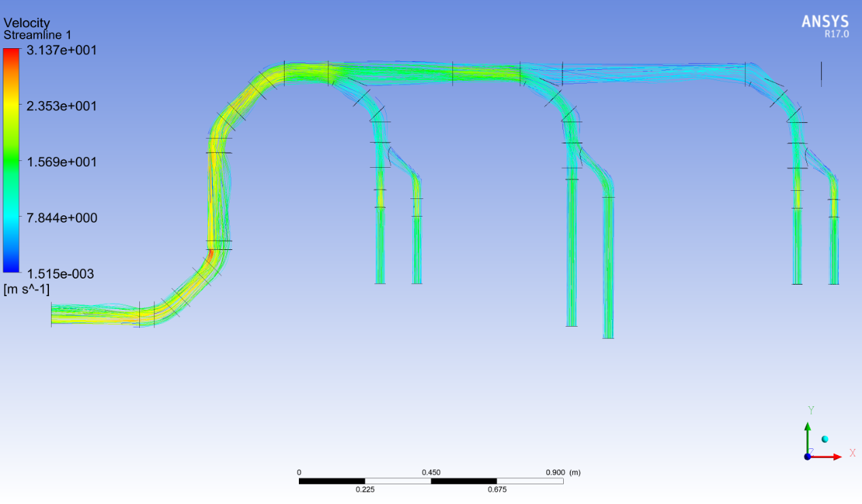
Task: Click the green middle of the color bar
Action: click(12, 161)
